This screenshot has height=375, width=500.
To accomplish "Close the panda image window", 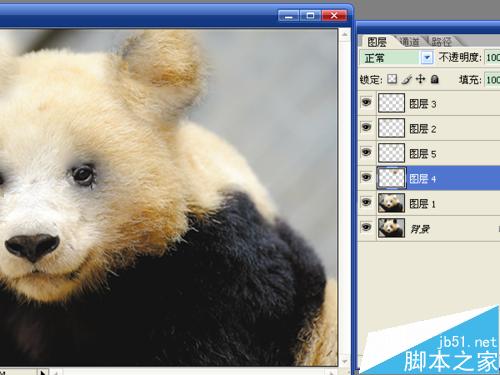I will 334,16.
